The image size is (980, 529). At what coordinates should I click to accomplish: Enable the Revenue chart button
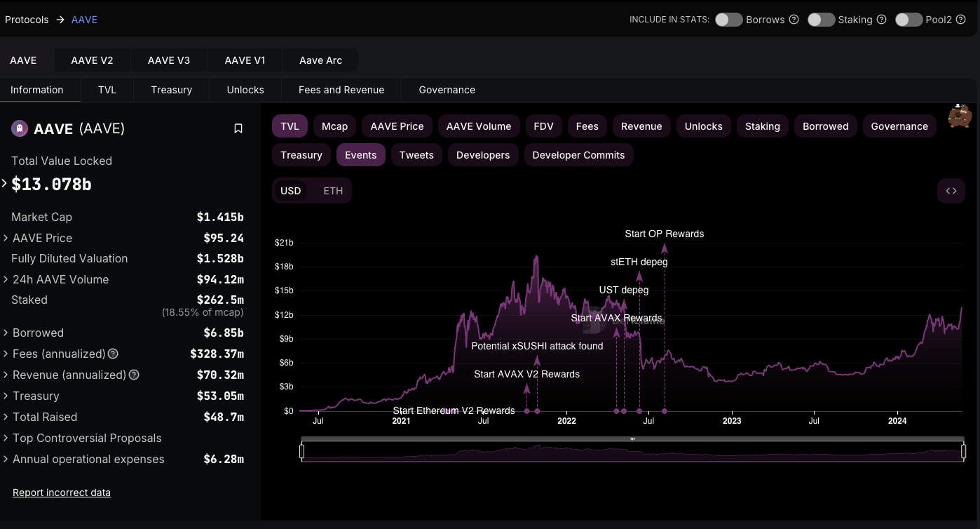point(641,126)
